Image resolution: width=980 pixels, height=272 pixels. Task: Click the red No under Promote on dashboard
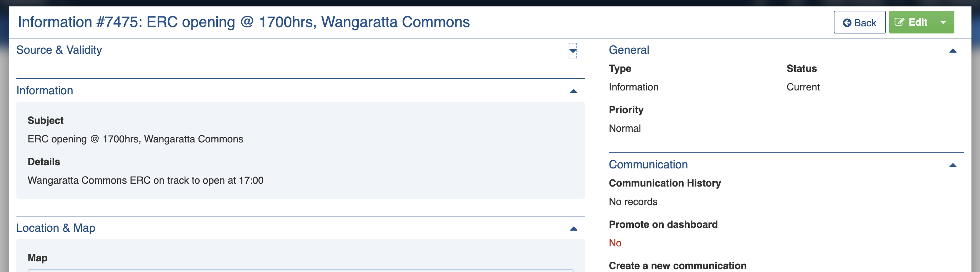(x=615, y=243)
